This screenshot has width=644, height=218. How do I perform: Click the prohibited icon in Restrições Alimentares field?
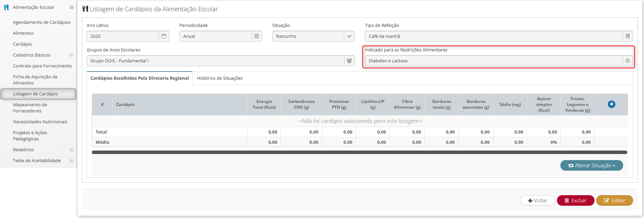[x=628, y=61]
